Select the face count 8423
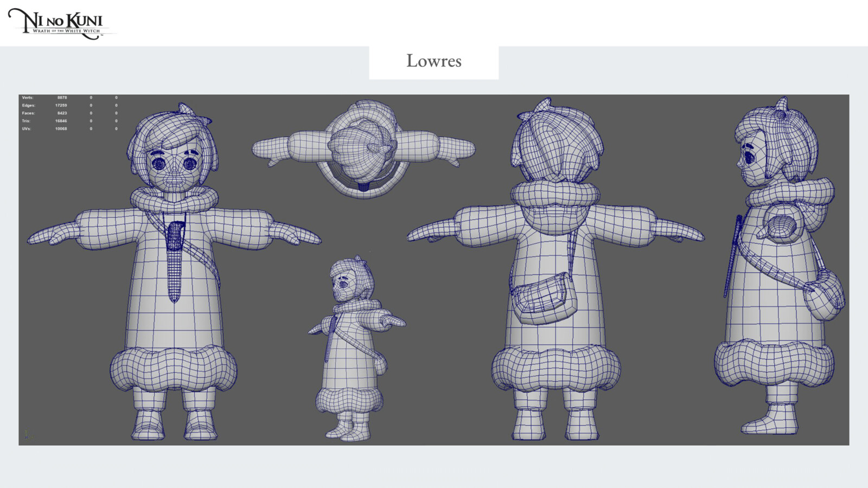Image resolution: width=868 pixels, height=488 pixels. 62,113
